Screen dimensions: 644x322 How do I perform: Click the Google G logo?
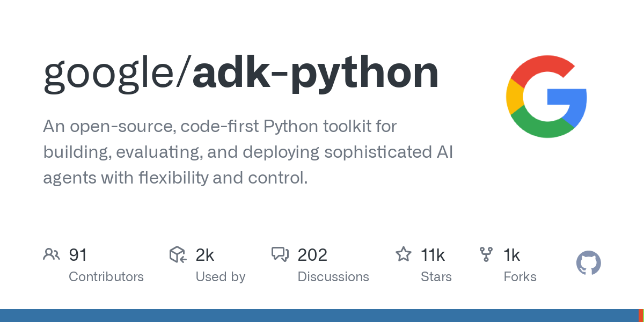[x=546, y=97]
